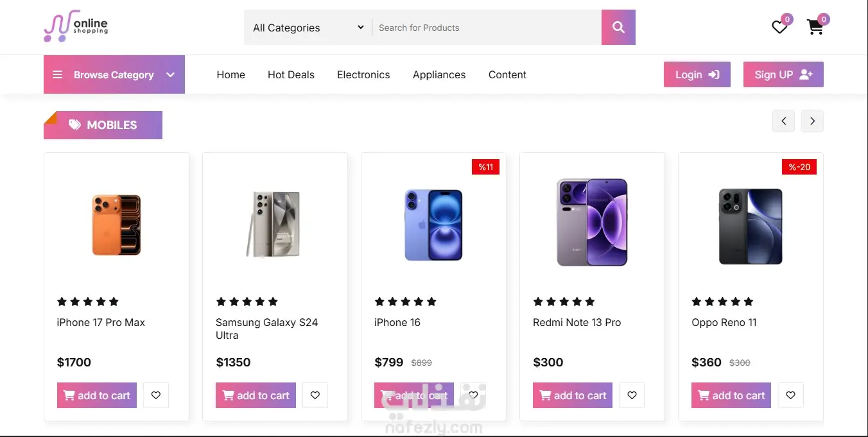Click the magnifier search button
This screenshot has height=437, width=868.
coord(618,28)
